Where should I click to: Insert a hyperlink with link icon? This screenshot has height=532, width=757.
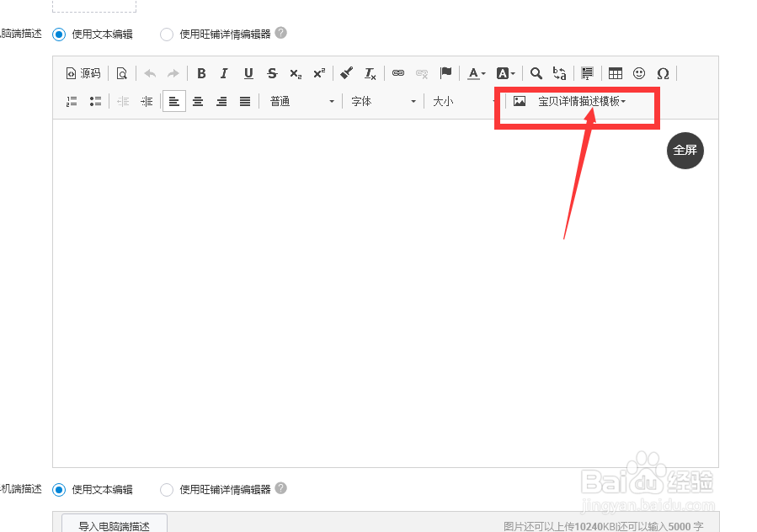tap(397, 73)
